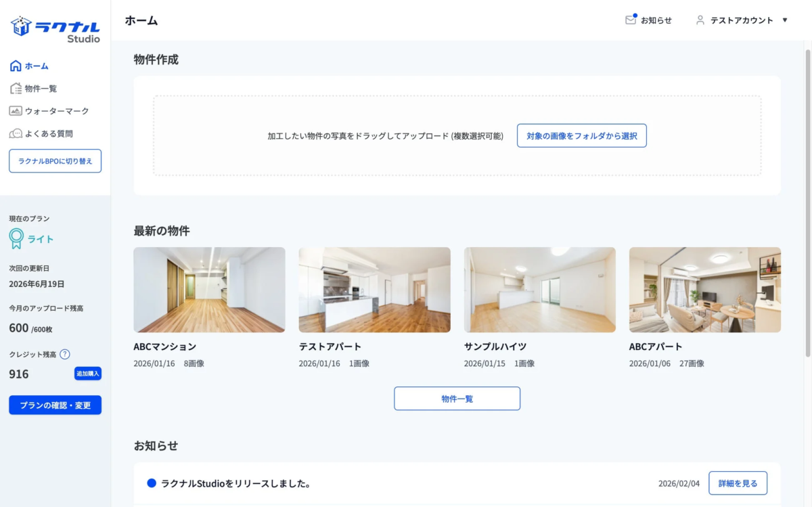Open プランの確認・変更 plan settings
This screenshot has height=507, width=812.
click(55, 405)
